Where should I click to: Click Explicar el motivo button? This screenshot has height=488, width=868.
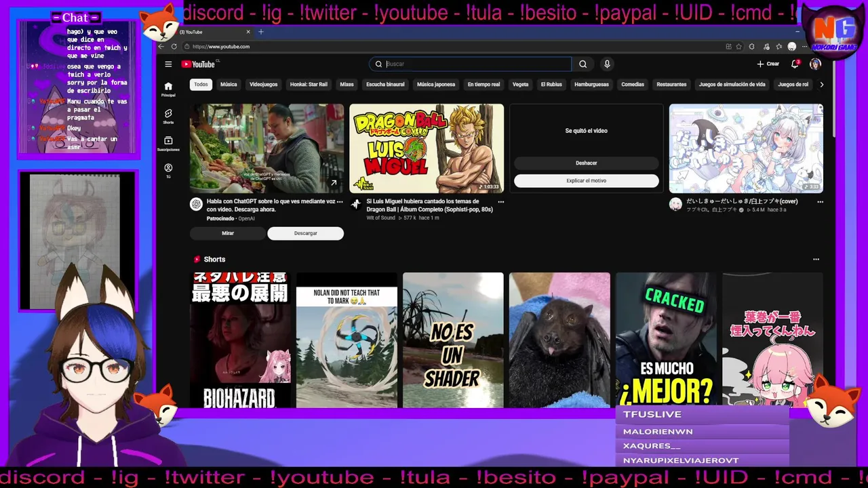tap(586, 181)
